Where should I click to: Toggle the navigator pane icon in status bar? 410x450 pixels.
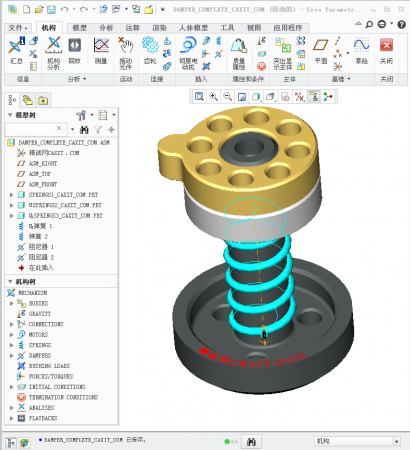pos(11,443)
